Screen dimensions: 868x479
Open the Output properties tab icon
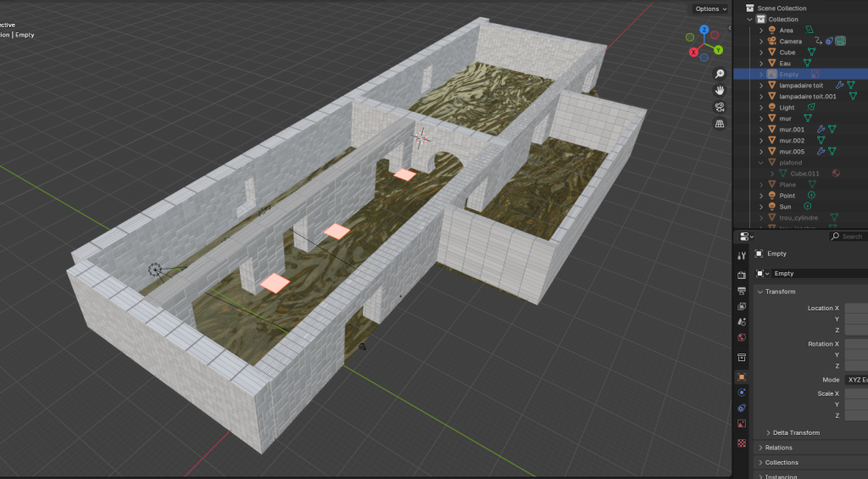click(x=742, y=291)
